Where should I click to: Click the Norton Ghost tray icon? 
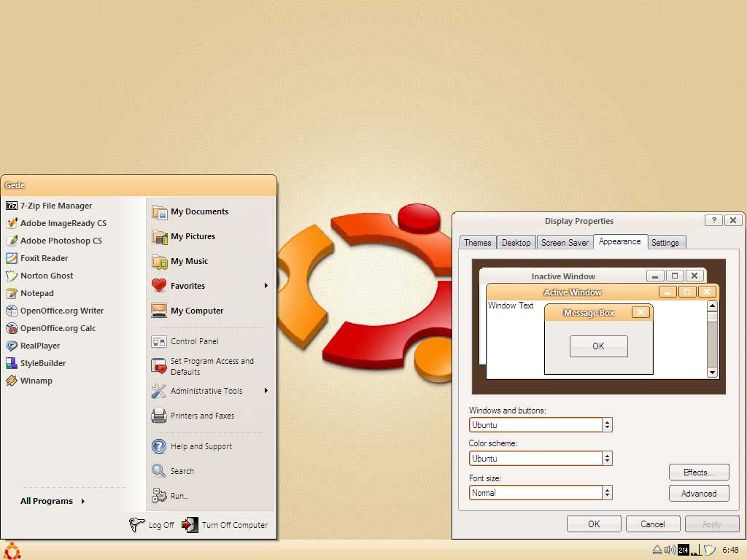coord(710,550)
